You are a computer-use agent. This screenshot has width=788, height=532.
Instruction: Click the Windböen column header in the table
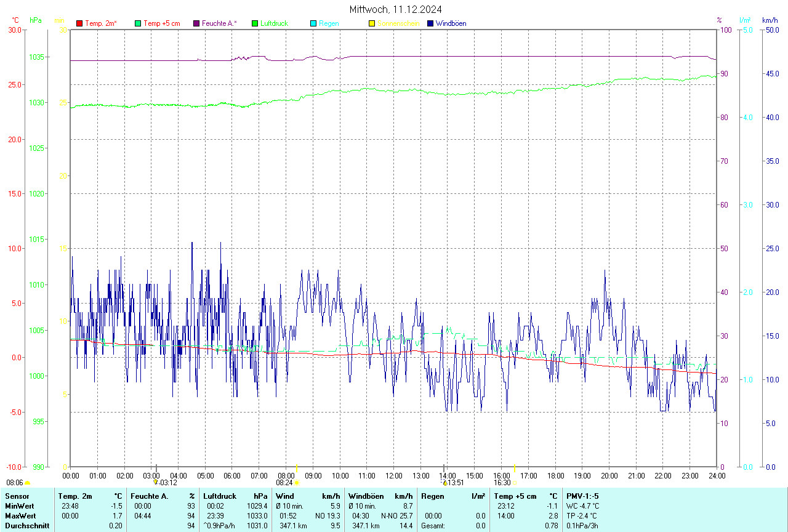point(366,496)
